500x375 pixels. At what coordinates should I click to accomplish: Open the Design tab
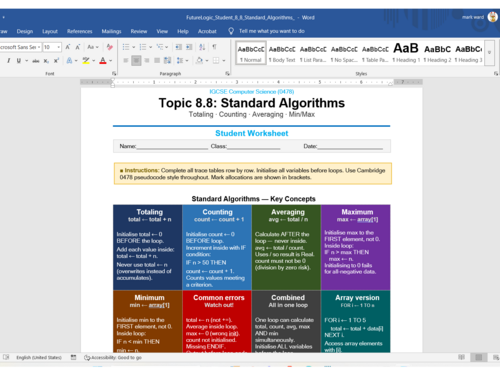point(25,31)
